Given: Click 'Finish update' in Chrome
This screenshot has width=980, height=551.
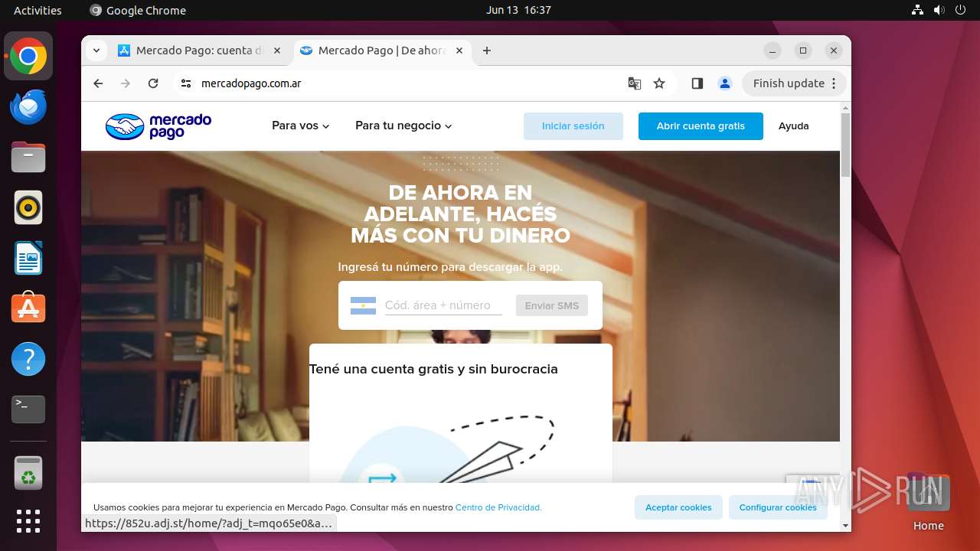Looking at the screenshot, I should (x=795, y=83).
